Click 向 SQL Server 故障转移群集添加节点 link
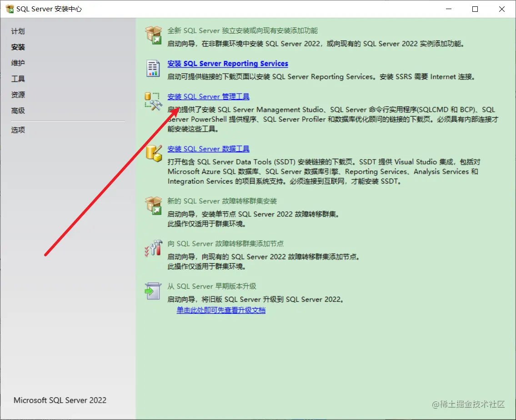The image size is (516, 420). pyautogui.click(x=225, y=244)
